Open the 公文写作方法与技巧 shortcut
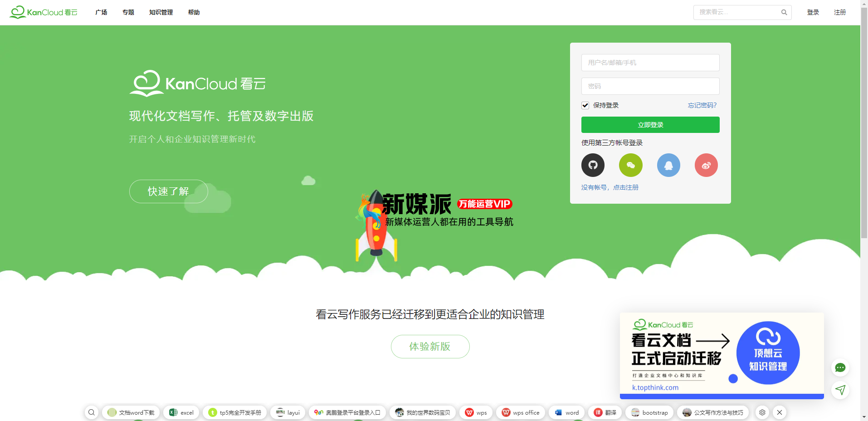The width and height of the screenshot is (868, 421). pos(713,412)
